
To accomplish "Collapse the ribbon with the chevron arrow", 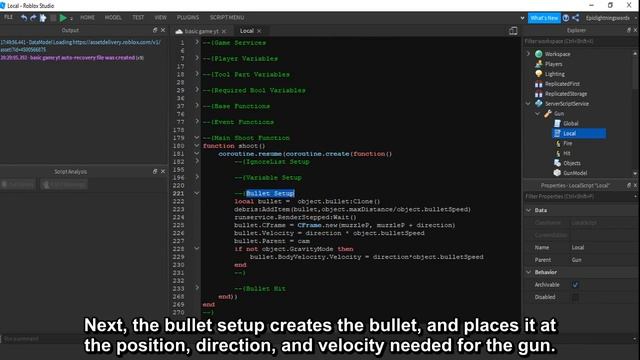I will [x=522, y=18].
